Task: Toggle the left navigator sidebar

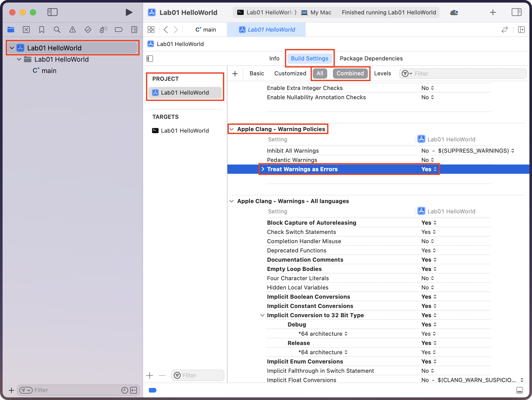Action: coord(52,12)
